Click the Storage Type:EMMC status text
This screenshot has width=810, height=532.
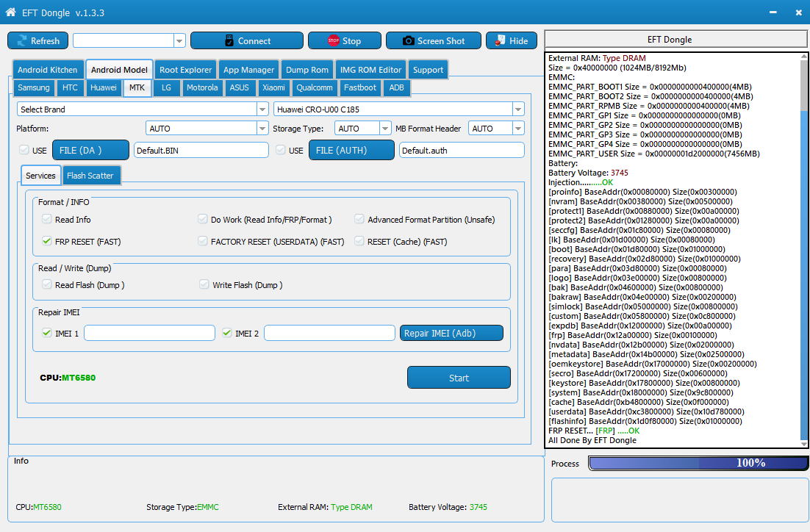click(x=182, y=507)
